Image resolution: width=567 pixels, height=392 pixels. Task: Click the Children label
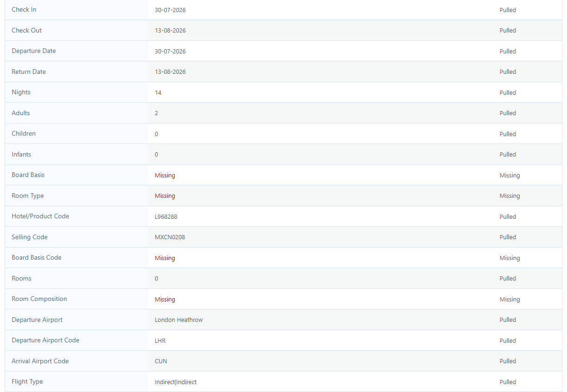(24, 134)
